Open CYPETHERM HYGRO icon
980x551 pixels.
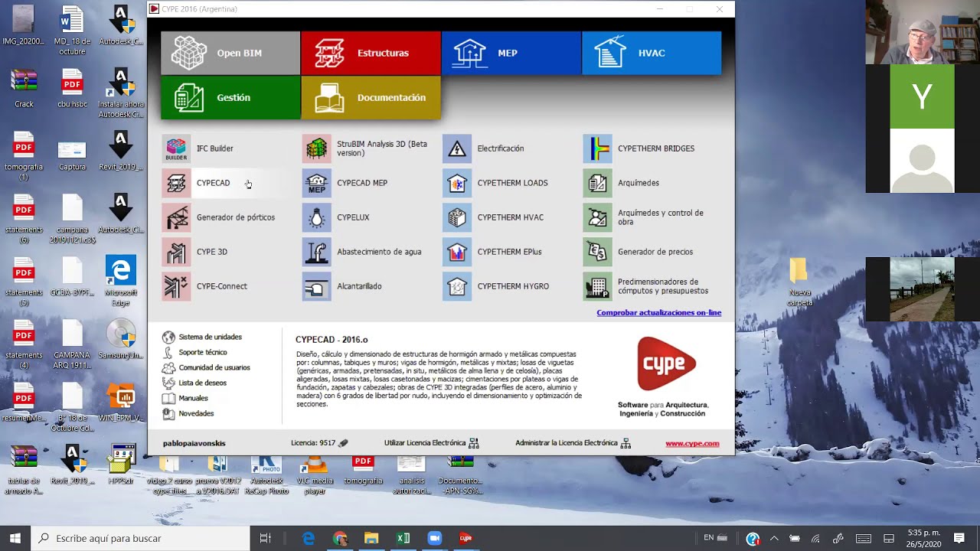point(457,286)
